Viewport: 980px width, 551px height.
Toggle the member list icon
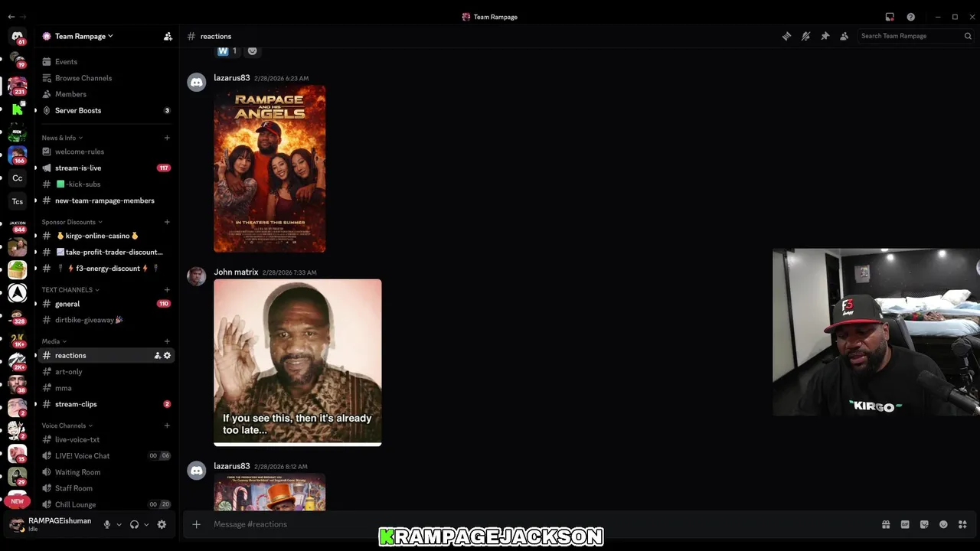tap(844, 36)
